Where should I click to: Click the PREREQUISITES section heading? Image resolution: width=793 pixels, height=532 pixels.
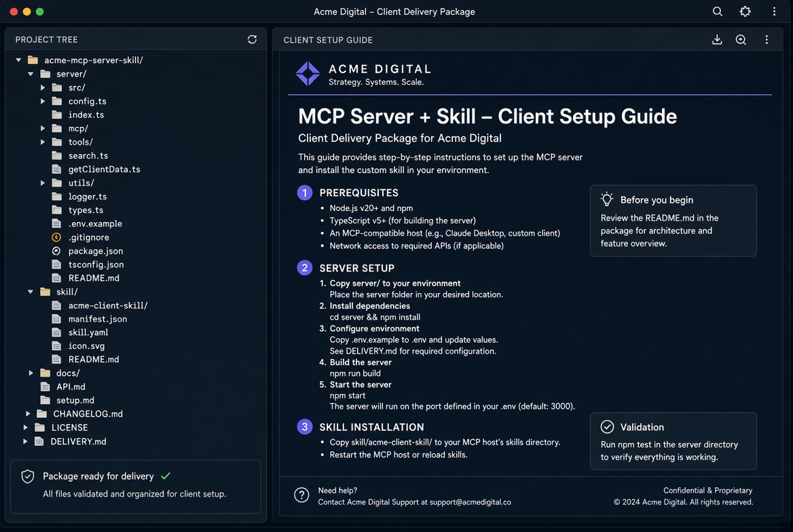(x=358, y=193)
